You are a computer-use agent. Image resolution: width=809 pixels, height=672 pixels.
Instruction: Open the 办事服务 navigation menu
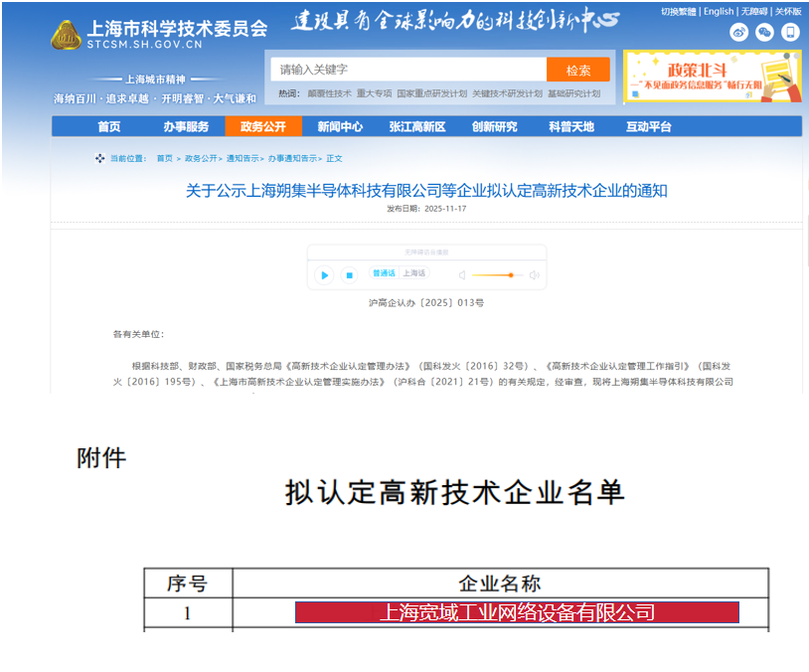click(186, 126)
